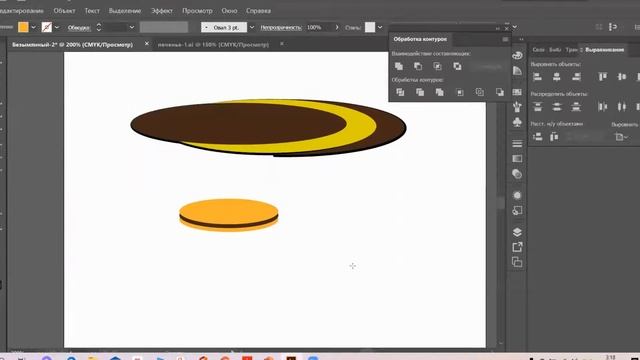This screenshot has width=640, height=360.
Task: Open the Swatches panel icon in dock
Action: point(517,92)
